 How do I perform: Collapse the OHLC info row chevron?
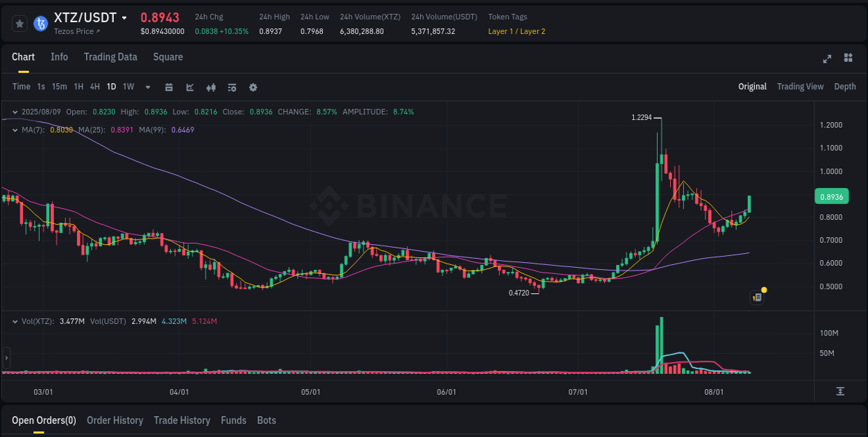pyautogui.click(x=15, y=111)
